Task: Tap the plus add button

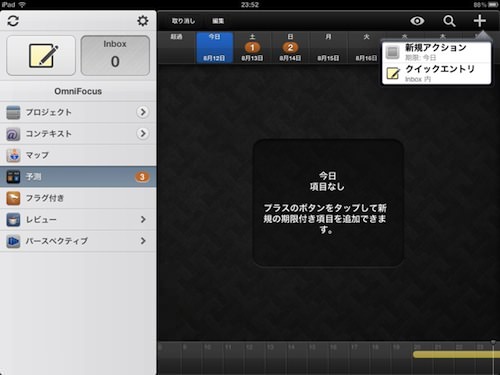Action: coord(479,21)
